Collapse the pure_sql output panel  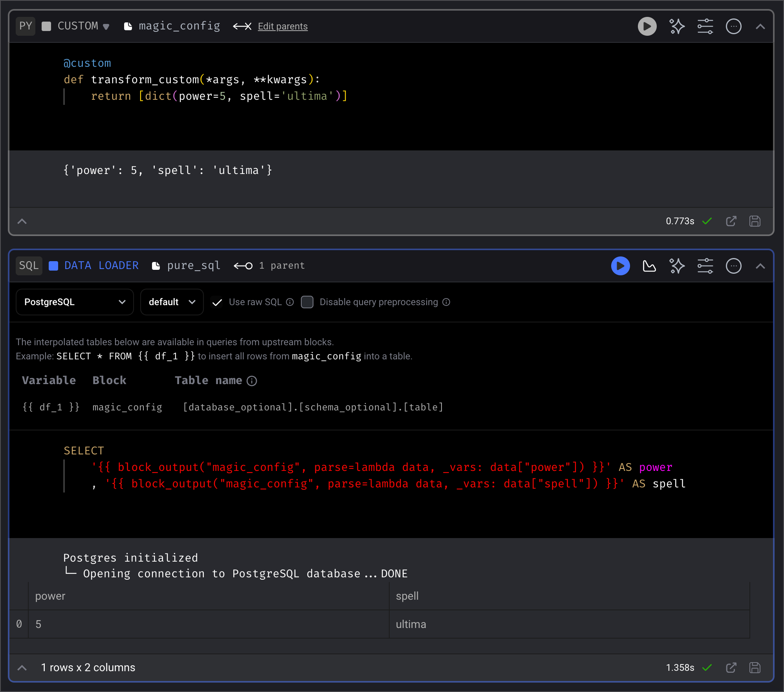[22, 668]
